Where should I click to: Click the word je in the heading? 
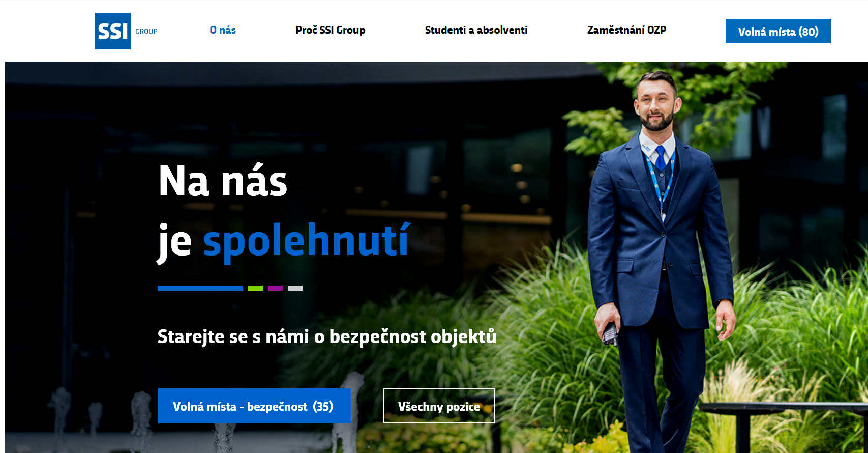coord(174,243)
